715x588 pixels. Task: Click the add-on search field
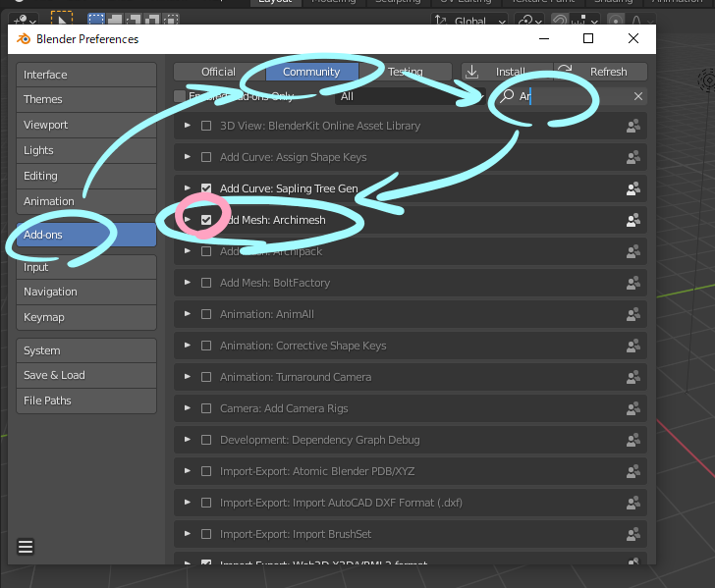(x=570, y=96)
